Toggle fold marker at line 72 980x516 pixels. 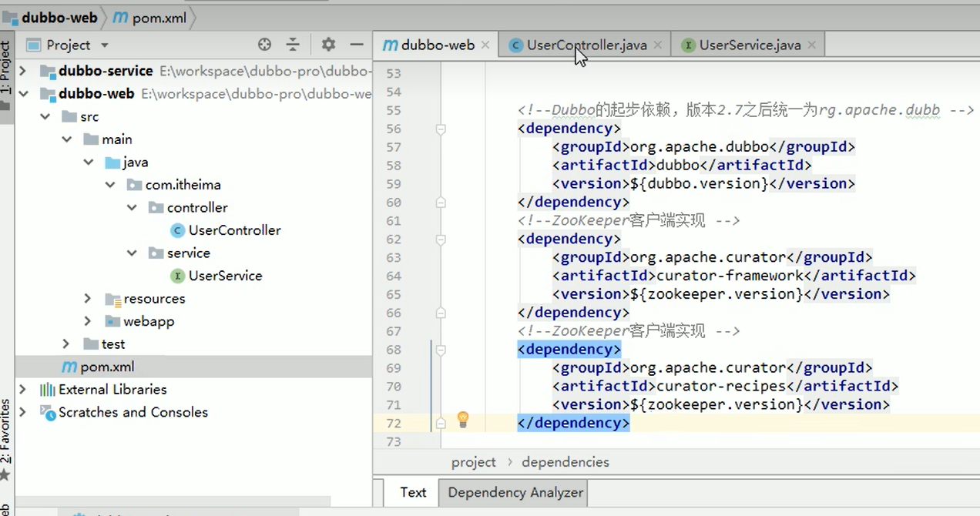tap(441, 423)
